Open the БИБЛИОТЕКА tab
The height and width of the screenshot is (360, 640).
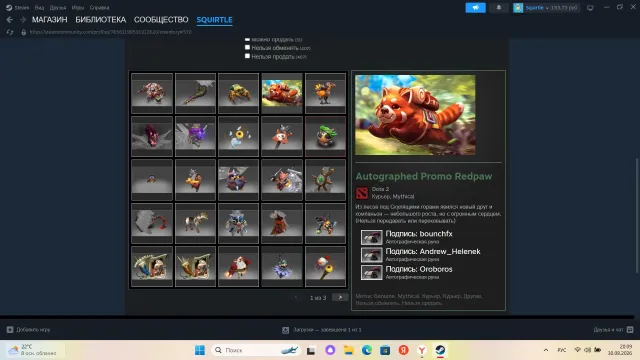point(100,20)
